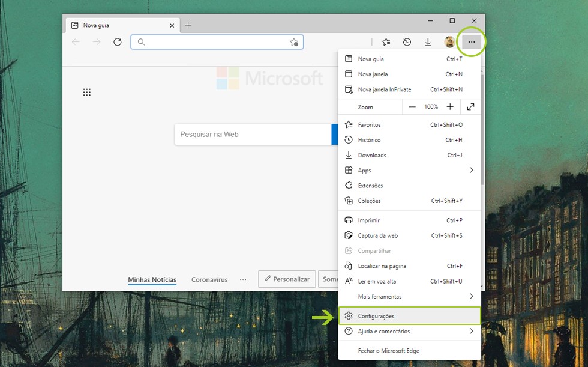
Task: Close the Nova guia tab
Action: [x=172, y=25]
